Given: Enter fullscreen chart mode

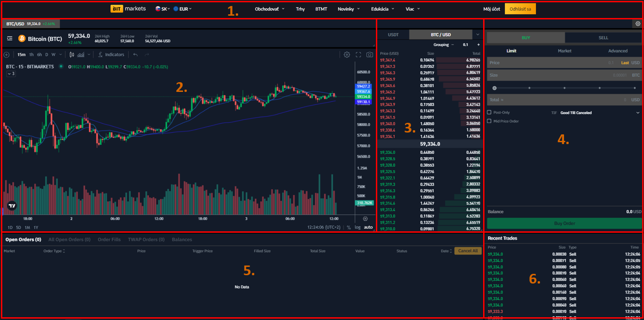Looking at the screenshot, I should click(x=358, y=54).
